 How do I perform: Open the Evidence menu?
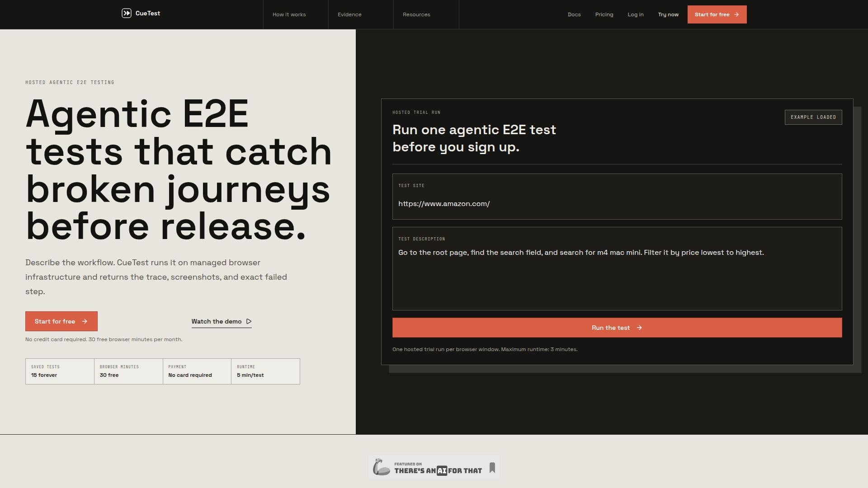click(x=361, y=14)
